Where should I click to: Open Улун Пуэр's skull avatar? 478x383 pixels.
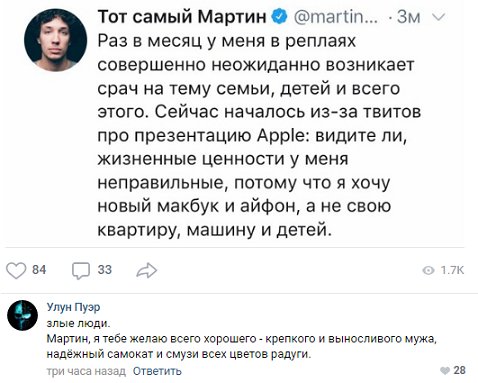tap(22, 315)
